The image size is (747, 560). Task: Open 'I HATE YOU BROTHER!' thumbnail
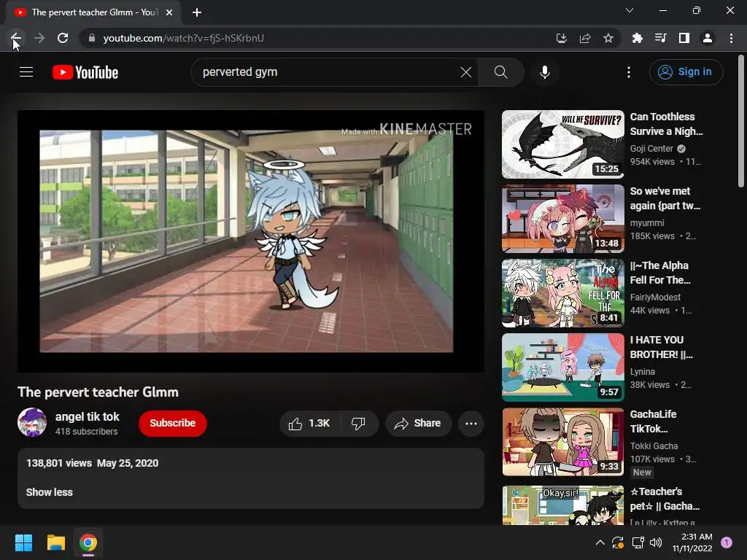[x=563, y=367]
